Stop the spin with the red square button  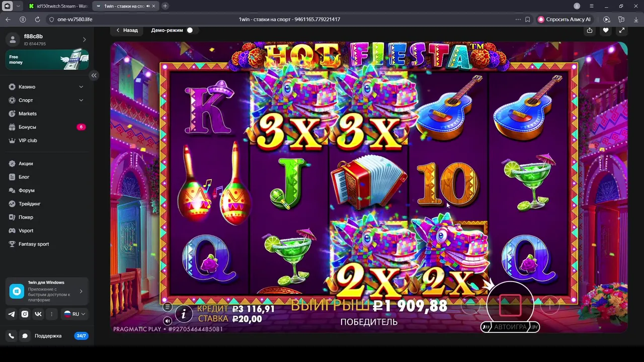click(x=510, y=305)
